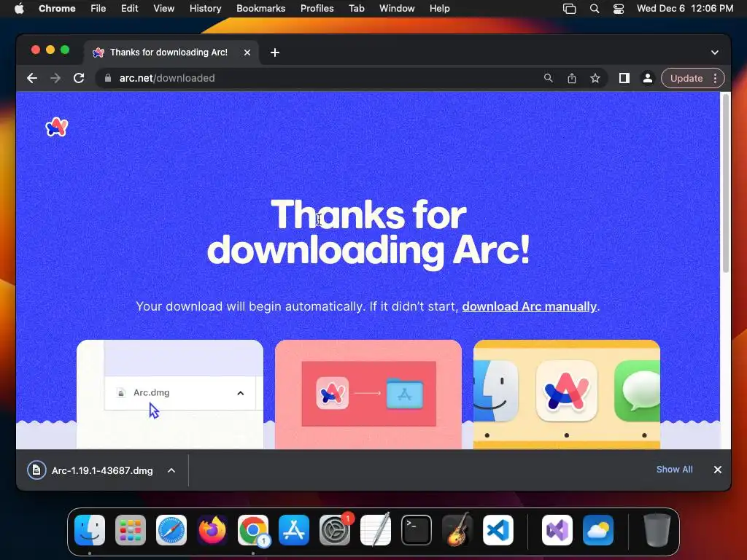Launch Firefox from the Dock

point(212,530)
